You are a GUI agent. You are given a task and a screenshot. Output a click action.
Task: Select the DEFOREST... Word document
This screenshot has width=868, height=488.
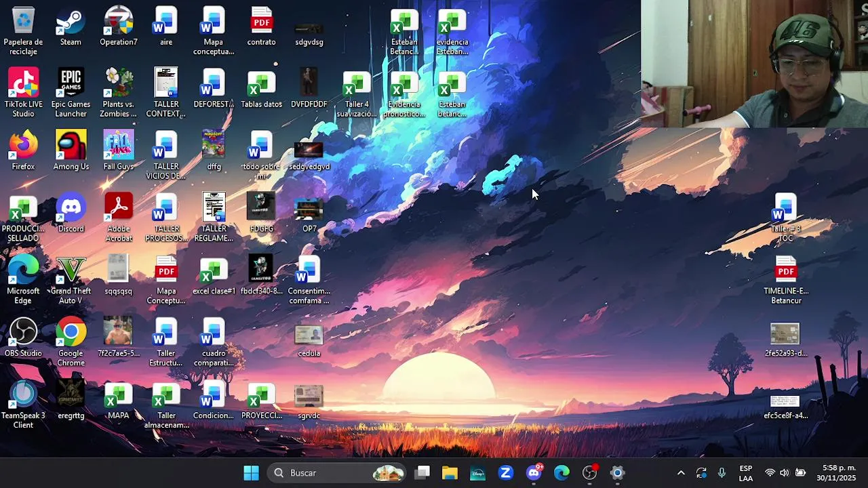214,89
